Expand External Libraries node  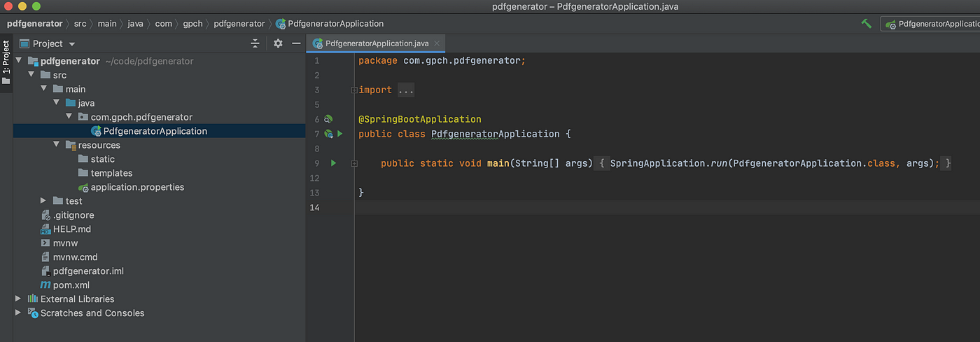(18, 299)
